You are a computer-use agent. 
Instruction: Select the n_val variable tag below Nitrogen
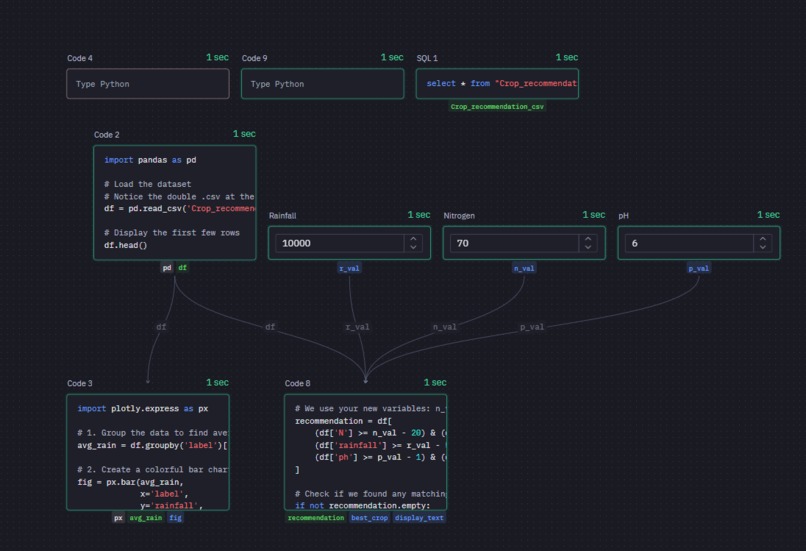click(524, 268)
